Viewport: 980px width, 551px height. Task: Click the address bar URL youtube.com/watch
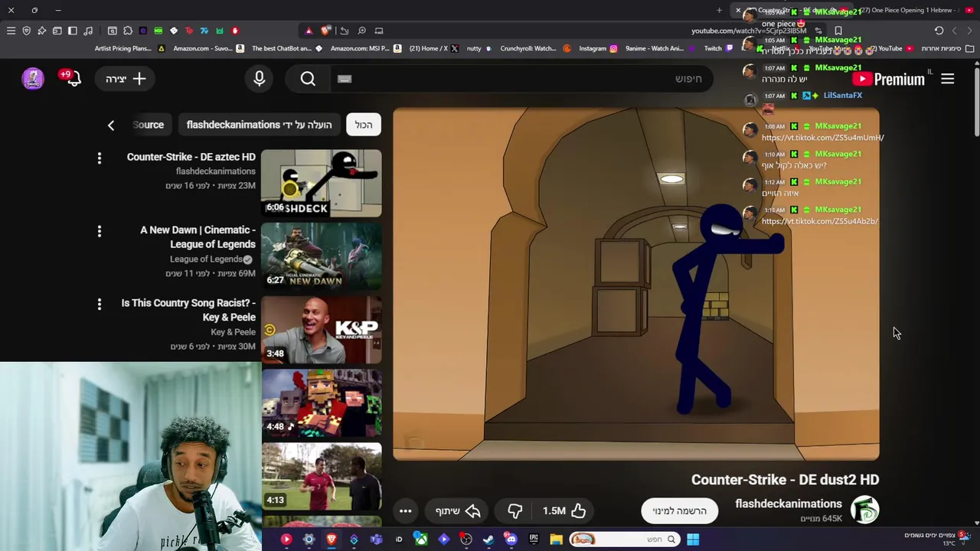pyautogui.click(x=749, y=31)
